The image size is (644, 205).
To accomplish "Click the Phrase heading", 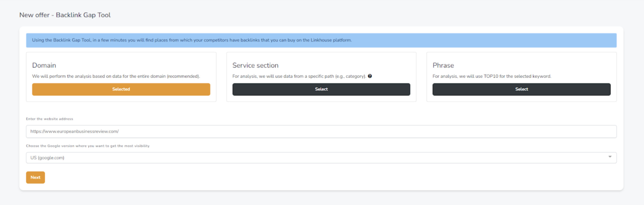I will coord(443,65).
